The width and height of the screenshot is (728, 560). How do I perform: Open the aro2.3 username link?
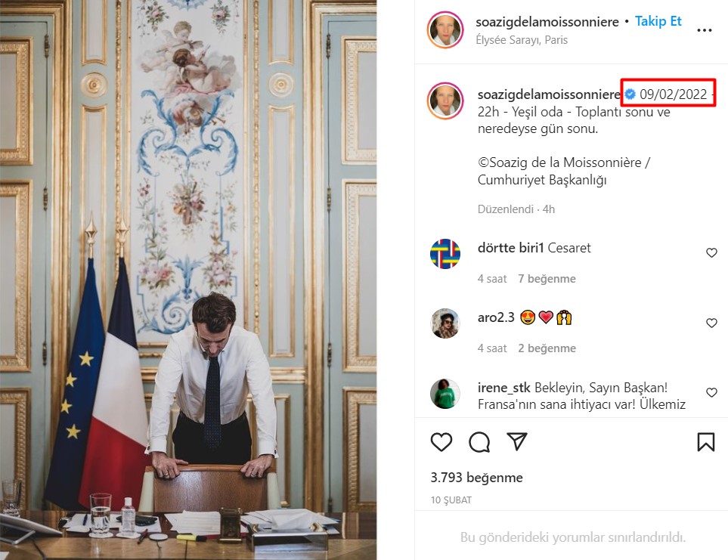click(496, 318)
